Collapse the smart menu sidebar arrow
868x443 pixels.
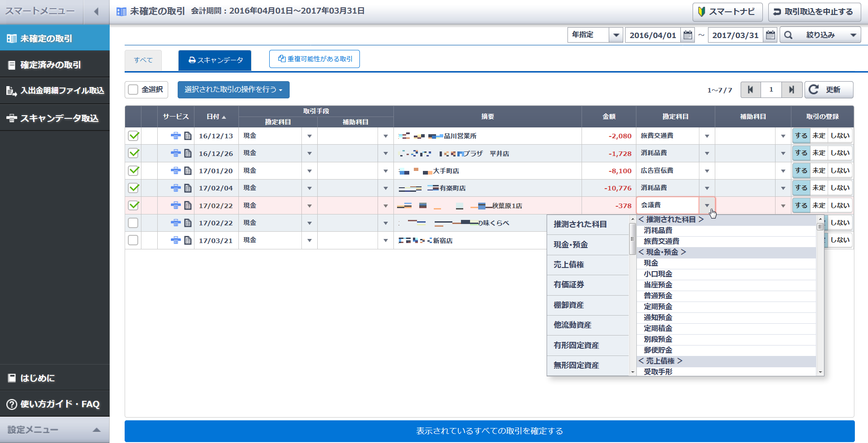96,11
